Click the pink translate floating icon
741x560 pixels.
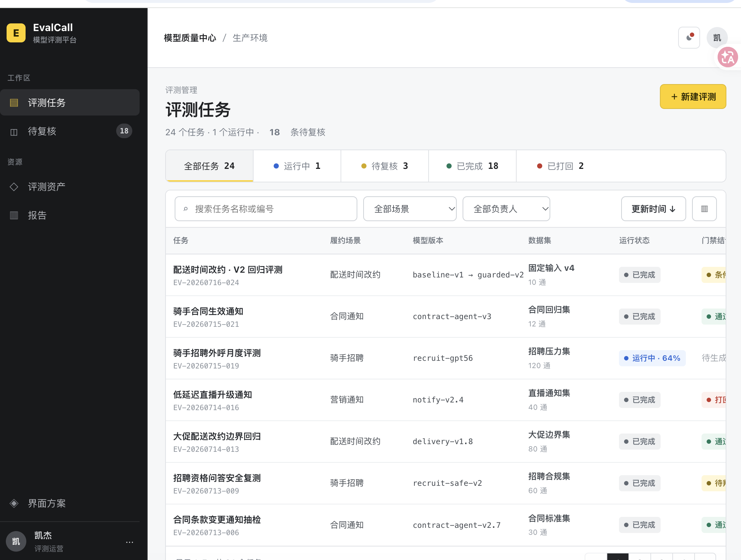(727, 57)
